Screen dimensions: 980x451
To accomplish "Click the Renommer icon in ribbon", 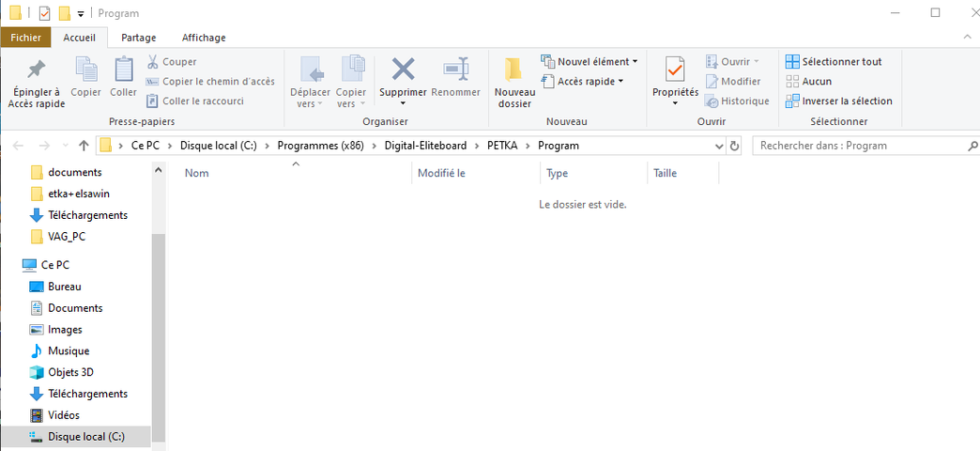I will pos(455,70).
